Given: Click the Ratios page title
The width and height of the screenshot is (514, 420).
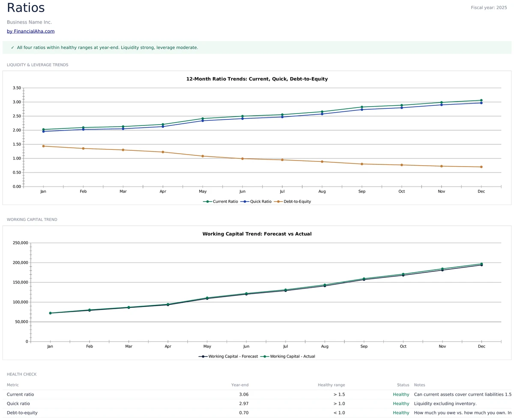Looking at the screenshot, I should (26, 8).
